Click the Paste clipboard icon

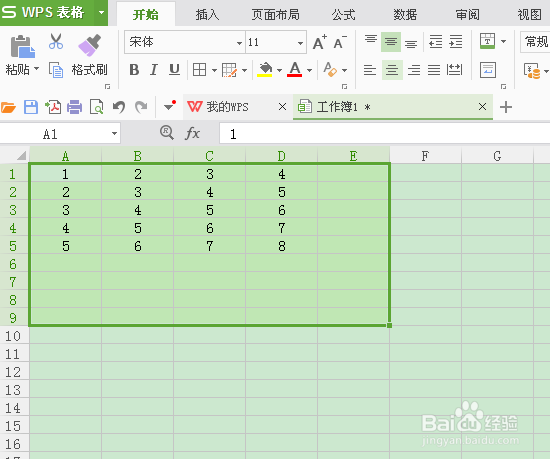tap(22, 46)
